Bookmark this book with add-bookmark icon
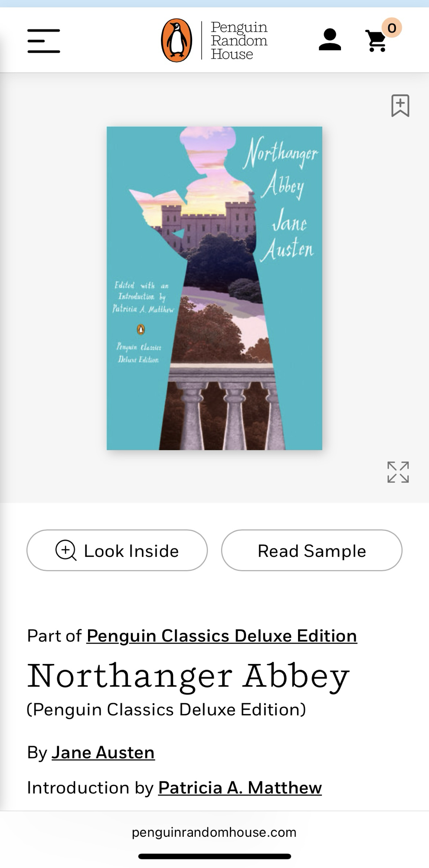Image resolution: width=429 pixels, height=868 pixels. click(x=400, y=105)
